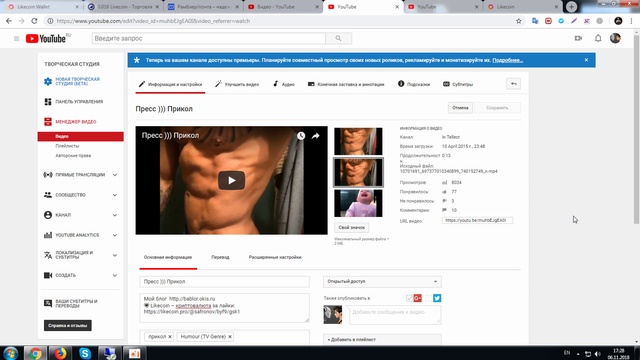Screen dimensions: 640x360
Task: Remove the 'прикол' tag
Action: pos(170,337)
